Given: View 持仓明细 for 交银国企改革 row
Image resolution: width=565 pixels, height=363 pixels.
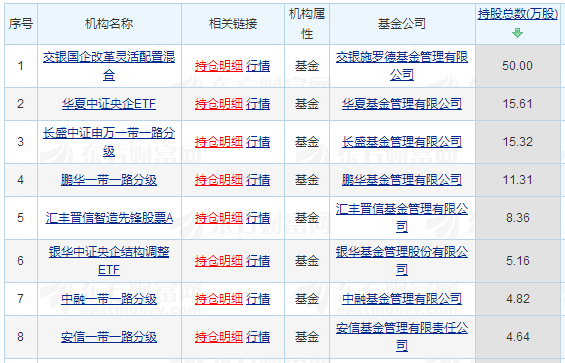Looking at the screenshot, I should [x=219, y=66].
